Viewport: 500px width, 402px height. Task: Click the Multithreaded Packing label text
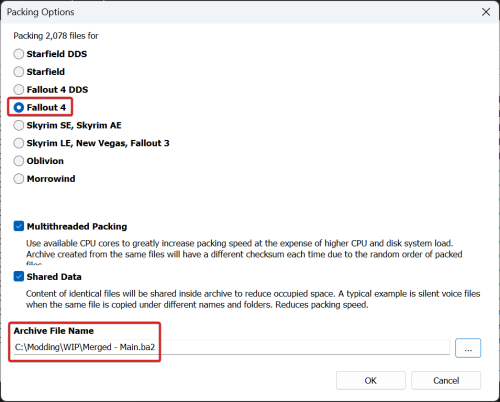tap(77, 226)
